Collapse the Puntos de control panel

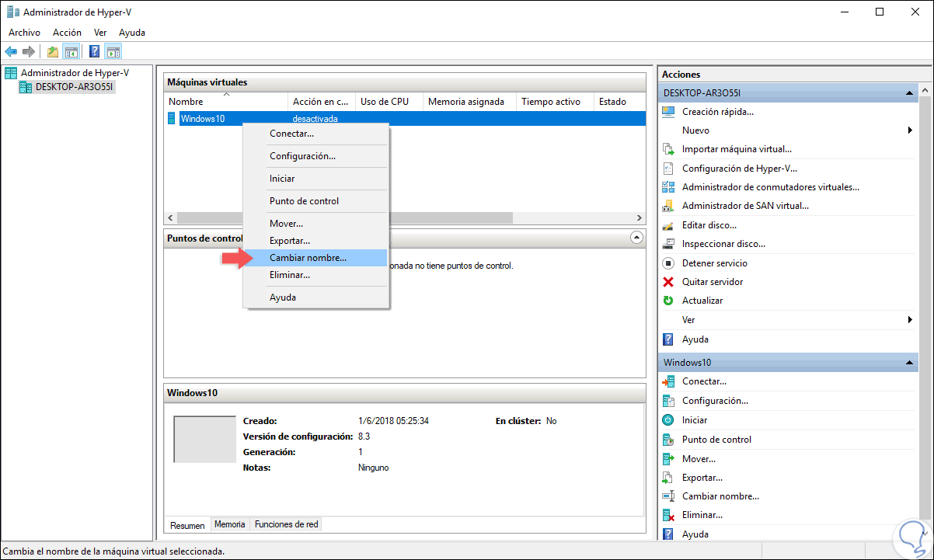[x=636, y=238]
